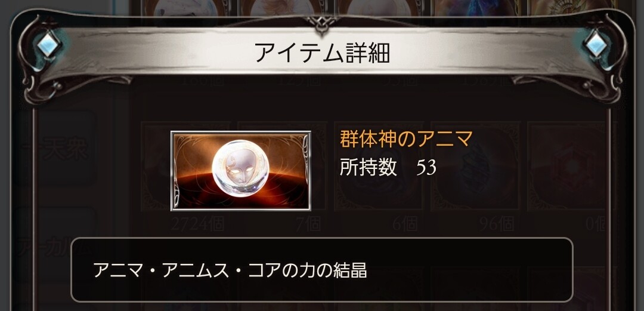The height and width of the screenshot is (311, 644).
Task: Click the 群体神のアニマ item name
Action: [x=406, y=139]
